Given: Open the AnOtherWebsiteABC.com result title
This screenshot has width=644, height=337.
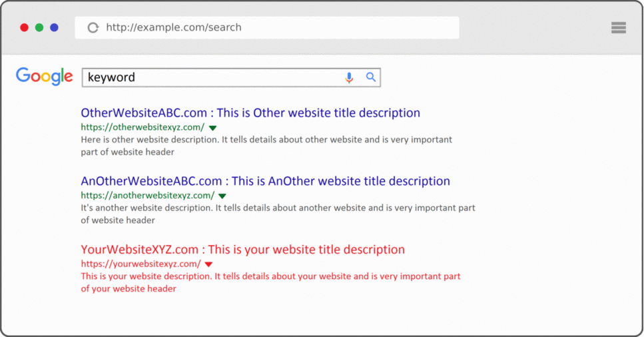Looking at the screenshot, I should pyautogui.click(x=265, y=181).
